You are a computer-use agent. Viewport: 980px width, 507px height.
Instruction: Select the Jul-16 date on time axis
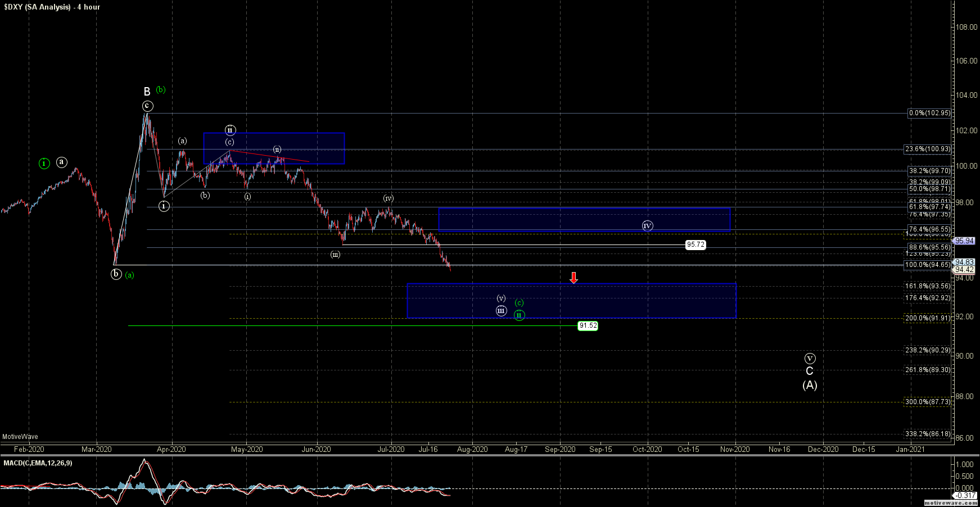click(428, 449)
